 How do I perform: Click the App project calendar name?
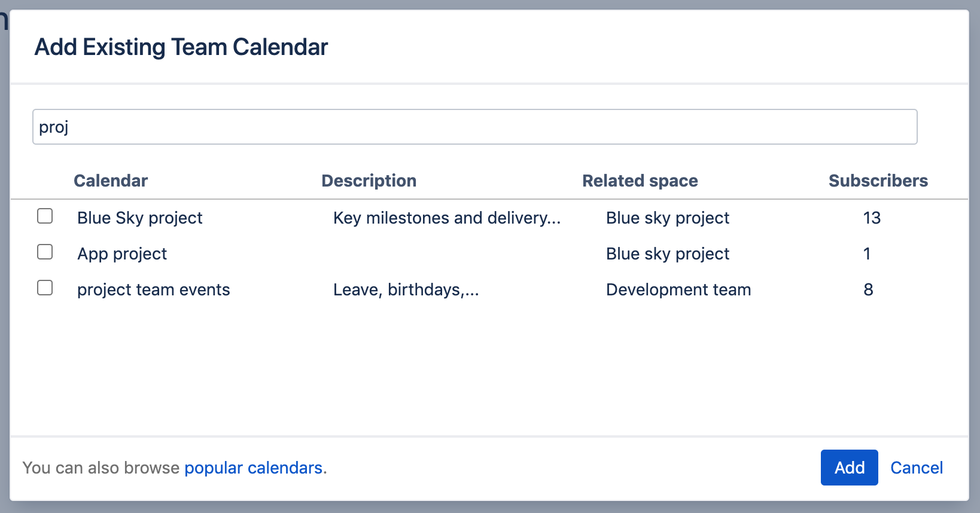coord(122,254)
